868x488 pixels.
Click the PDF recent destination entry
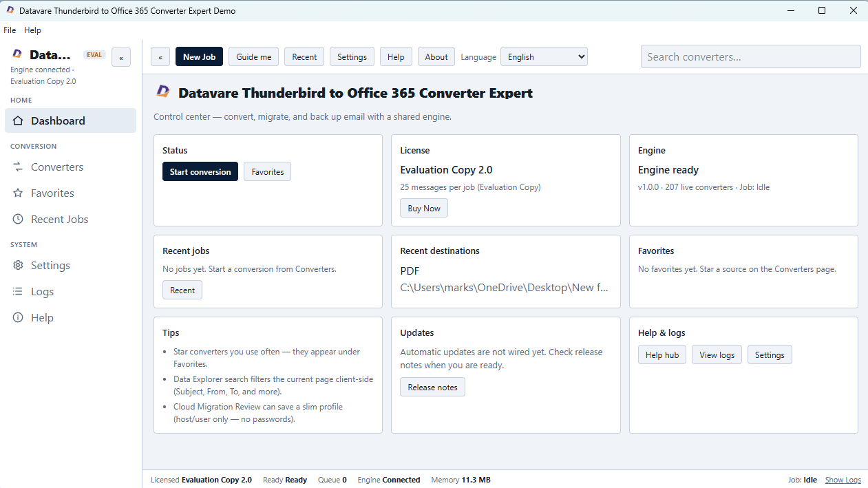[x=410, y=271]
